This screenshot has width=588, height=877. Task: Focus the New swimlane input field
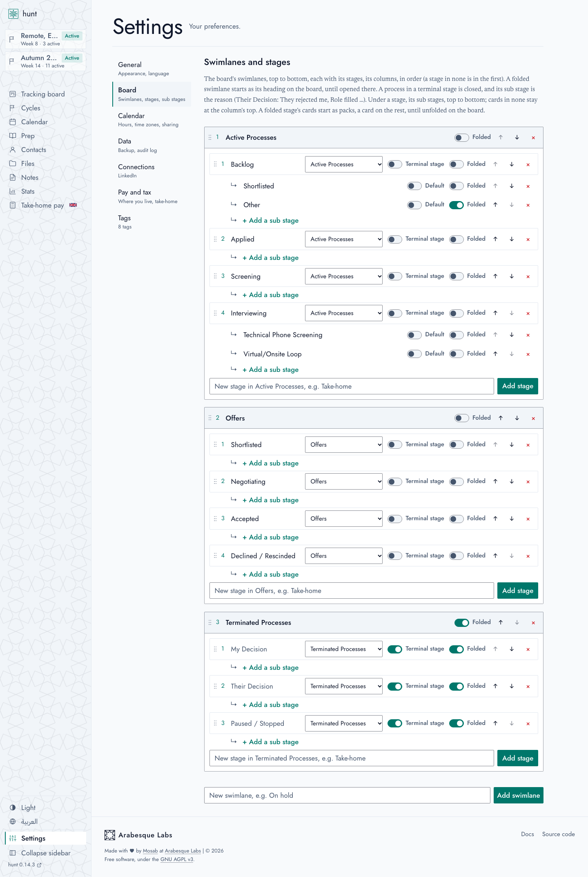(x=347, y=795)
